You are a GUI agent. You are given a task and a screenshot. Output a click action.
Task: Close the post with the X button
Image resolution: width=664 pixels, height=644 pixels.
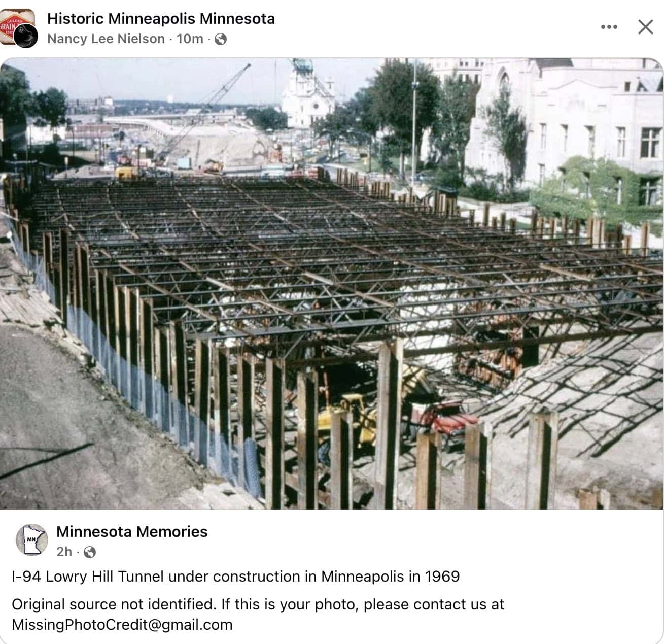coord(645,27)
